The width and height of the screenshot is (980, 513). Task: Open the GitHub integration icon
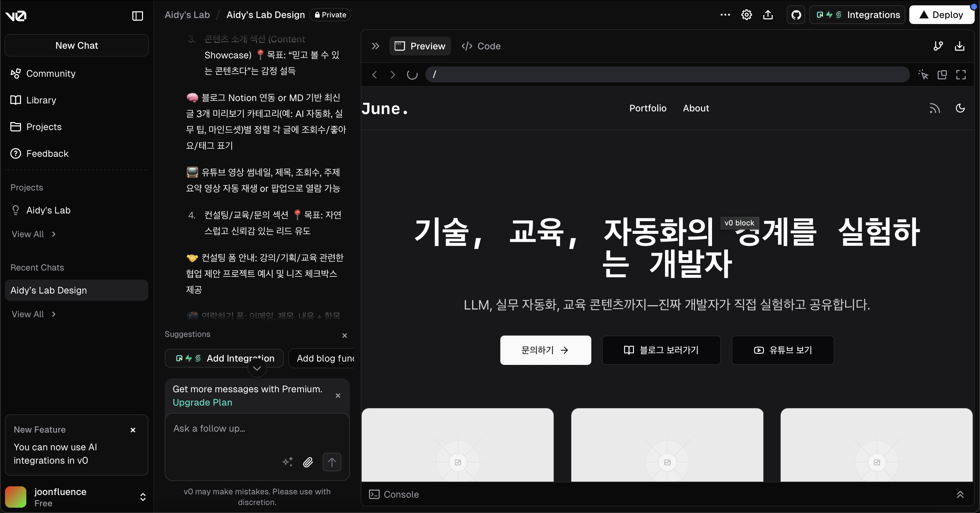point(795,15)
